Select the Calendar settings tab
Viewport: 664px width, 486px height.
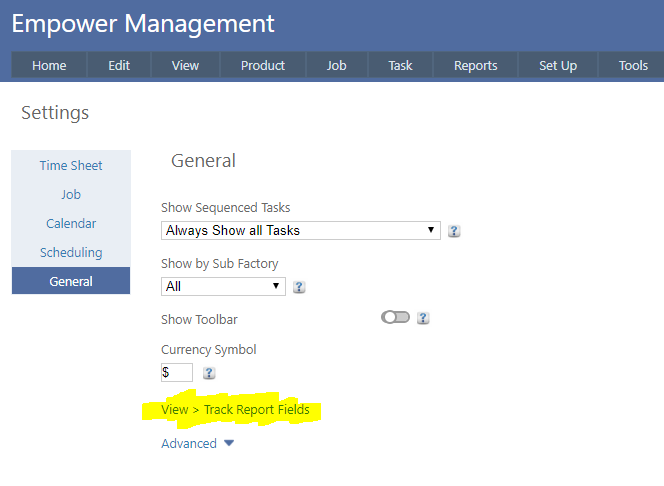71,223
